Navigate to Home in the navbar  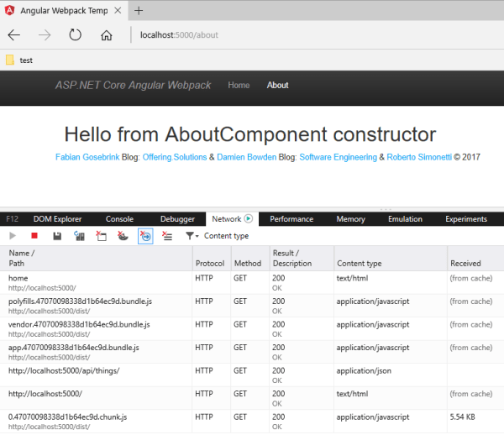[239, 85]
